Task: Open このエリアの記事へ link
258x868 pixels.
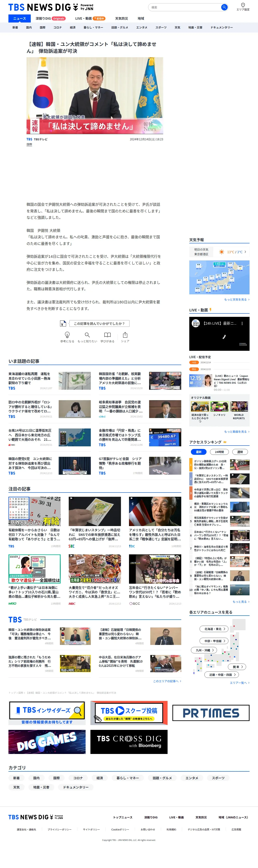Action: click(167, 681)
